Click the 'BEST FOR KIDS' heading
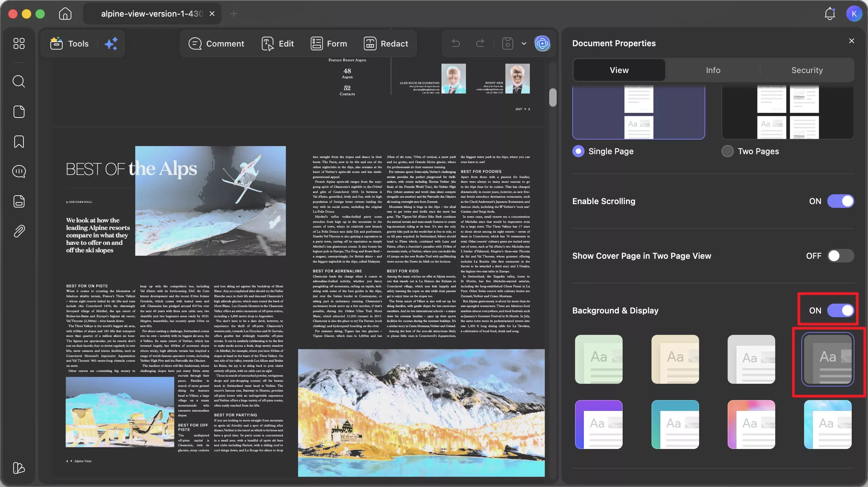This screenshot has height=487, width=868. pyautogui.click(x=403, y=271)
